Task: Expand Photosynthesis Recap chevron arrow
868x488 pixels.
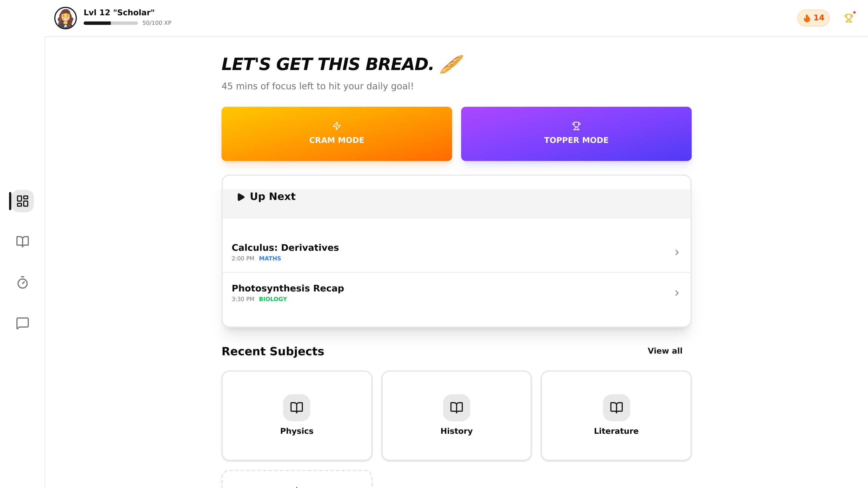Action: point(677,293)
